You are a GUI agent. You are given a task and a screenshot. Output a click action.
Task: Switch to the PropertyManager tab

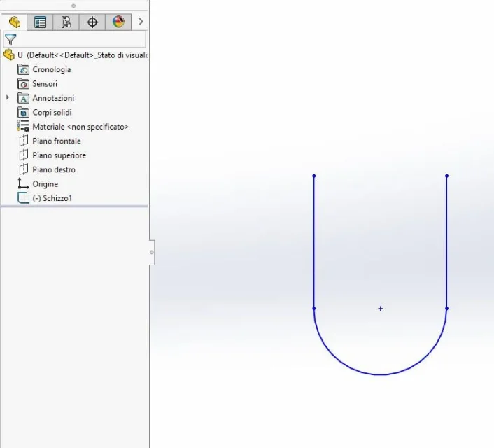(40, 22)
